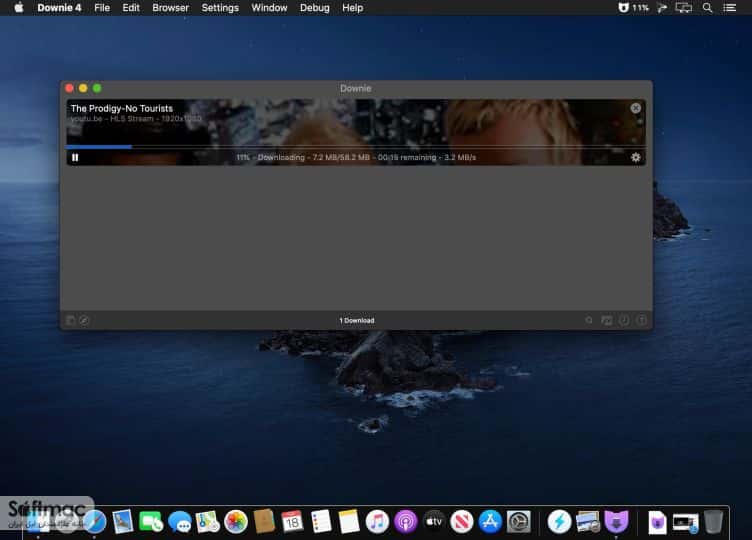Open the File menu

102,8
